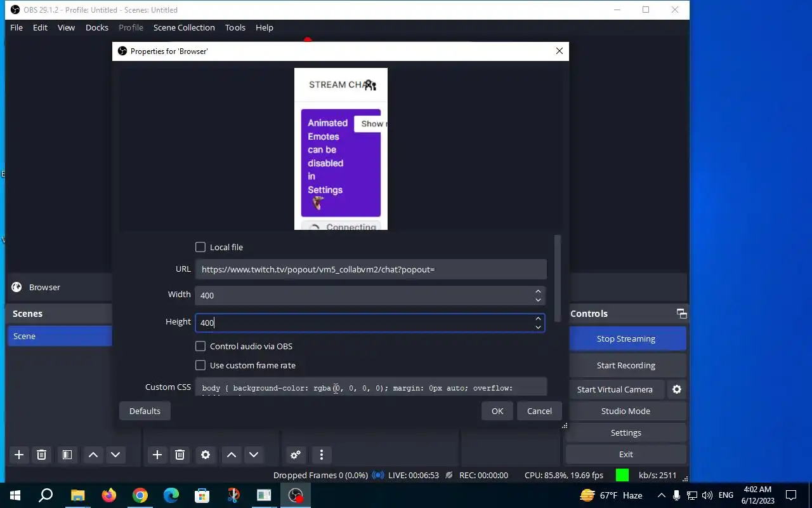This screenshot has height=508, width=812.
Task: Open virtual camera settings gear icon
Action: (677, 389)
